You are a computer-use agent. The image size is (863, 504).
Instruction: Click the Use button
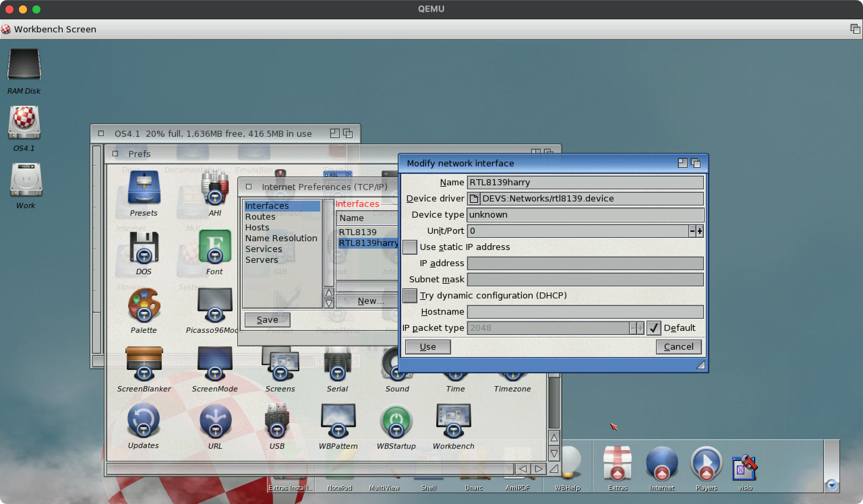[x=427, y=347]
